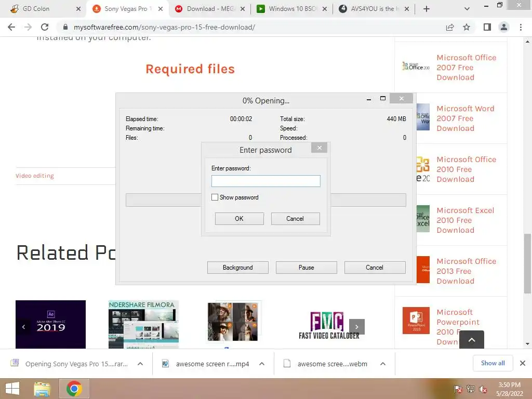
Task: Click the Enter password text field
Action: 265,181
